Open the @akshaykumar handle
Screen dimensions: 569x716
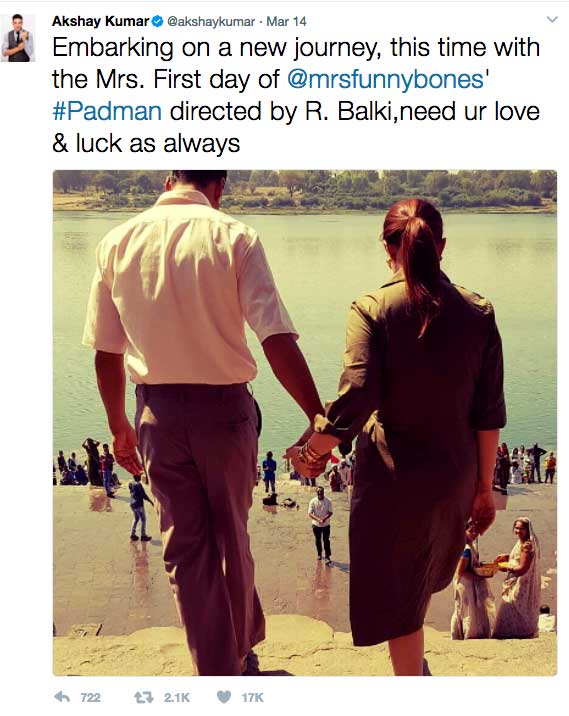[211, 21]
